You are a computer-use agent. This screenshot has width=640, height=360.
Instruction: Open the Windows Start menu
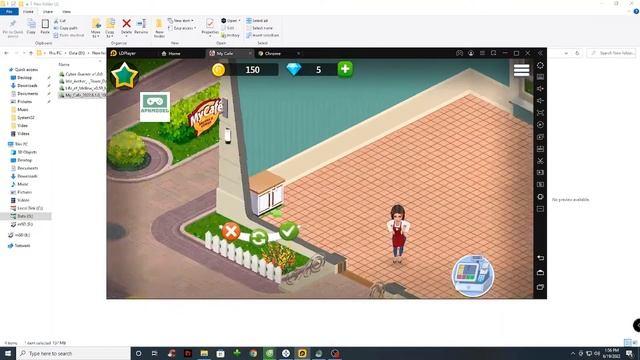(x=8, y=353)
